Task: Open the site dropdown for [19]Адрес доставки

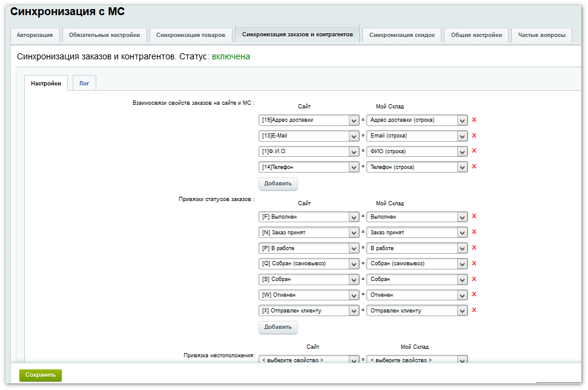Action: point(309,120)
